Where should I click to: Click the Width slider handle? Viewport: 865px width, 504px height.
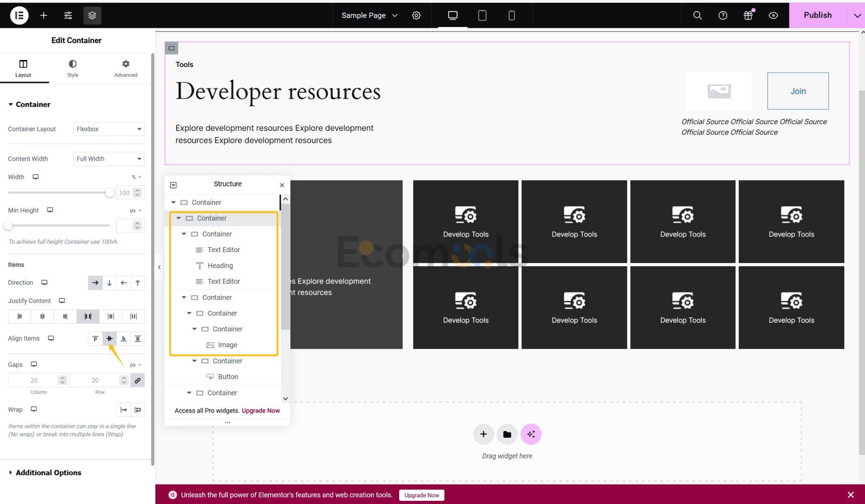pos(109,193)
